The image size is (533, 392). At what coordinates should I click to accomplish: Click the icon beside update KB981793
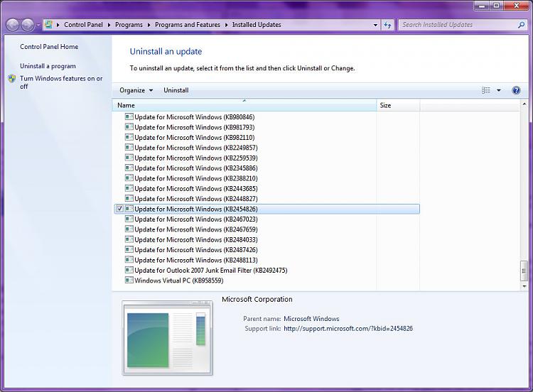tap(129, 127)
